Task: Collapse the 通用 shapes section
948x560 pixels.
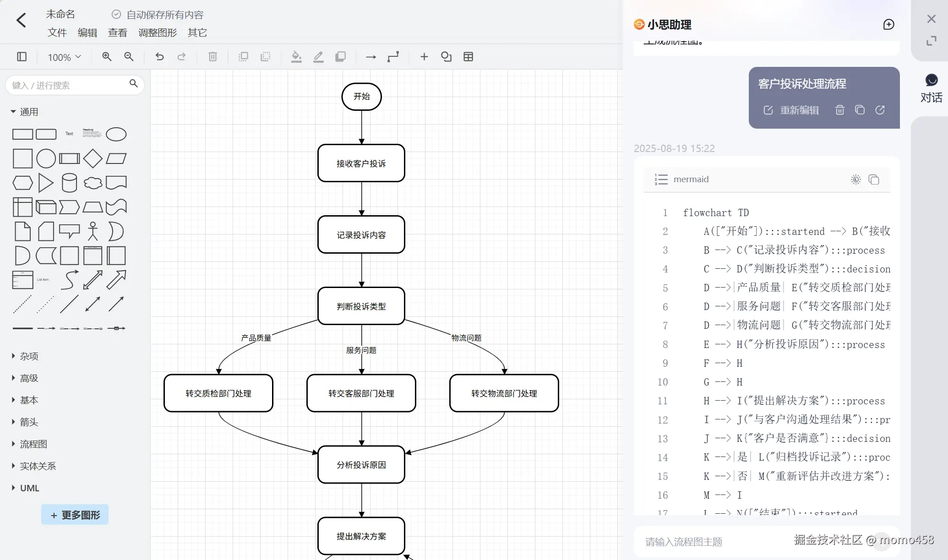Action: tap(28, 112)
